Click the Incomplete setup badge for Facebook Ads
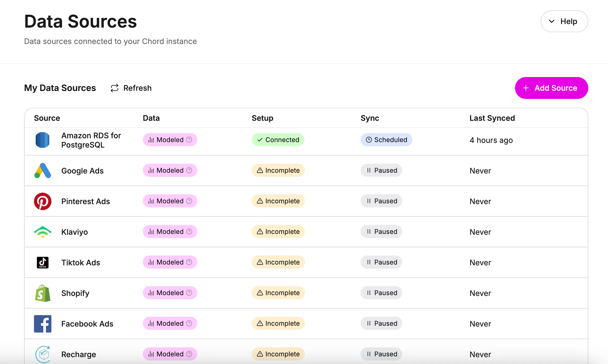608x364 pixels. point(278,323)
